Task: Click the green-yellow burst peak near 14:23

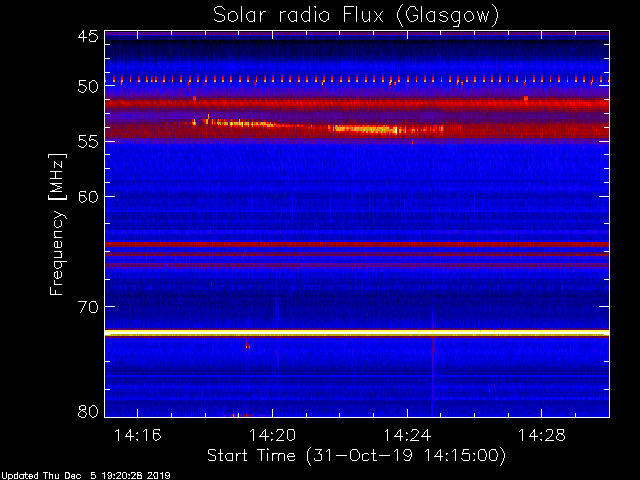Action: [363, 129]
